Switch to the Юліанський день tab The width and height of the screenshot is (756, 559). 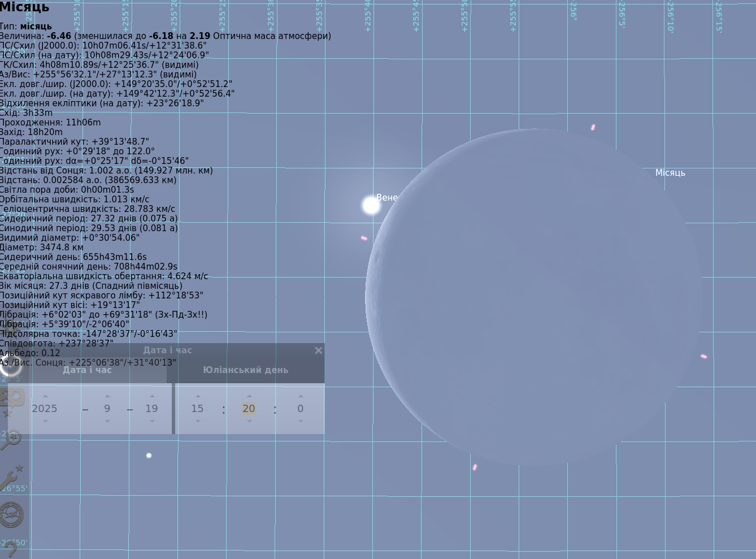coord(246,370)
